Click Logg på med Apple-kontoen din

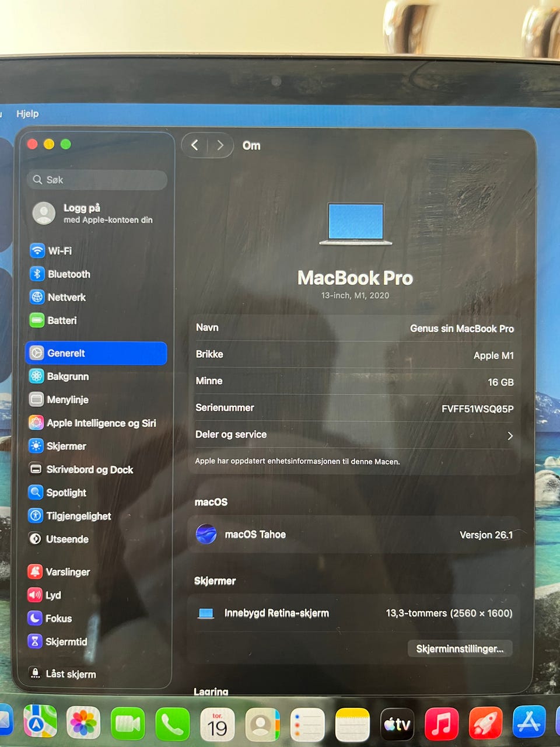pos(93,213)
